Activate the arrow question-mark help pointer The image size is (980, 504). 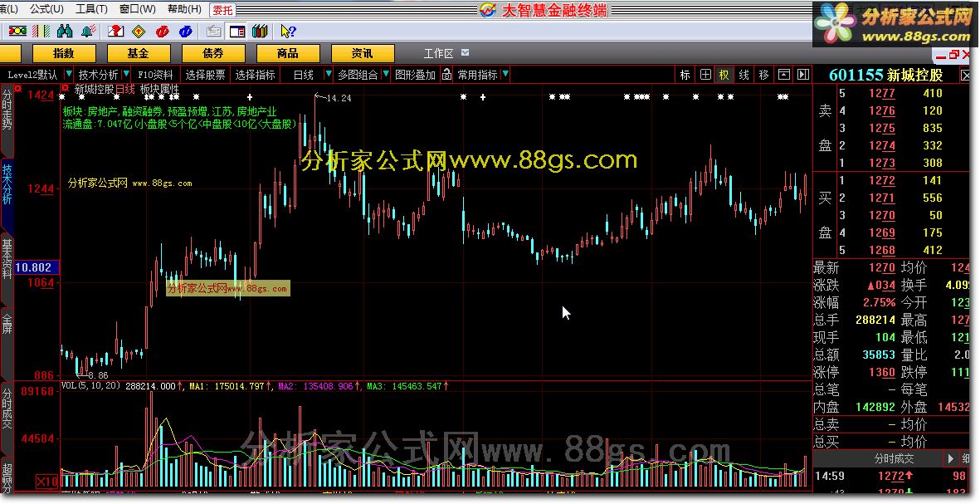[x=288, y=31]
